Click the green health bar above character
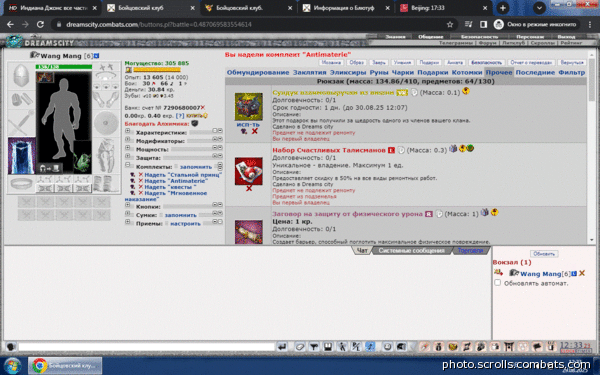This screenshot has height=375, width=600. (64, 67)
